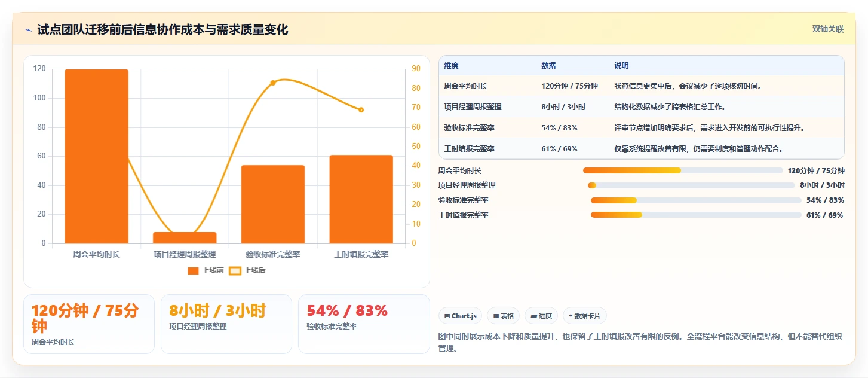Image resolution: width=868 pixels, height=378 pixels.
Task: Click the 说明 column header
Action: pos(621,65)
